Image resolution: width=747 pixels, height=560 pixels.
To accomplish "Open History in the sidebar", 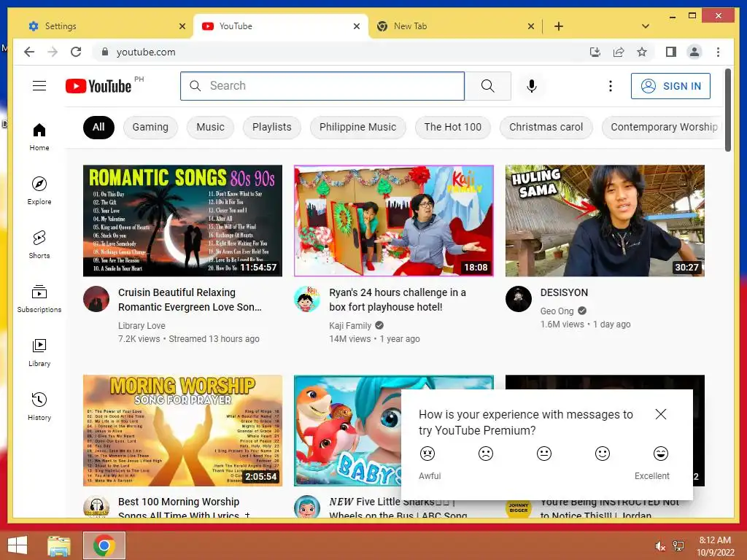I will (x=39, y=407).
